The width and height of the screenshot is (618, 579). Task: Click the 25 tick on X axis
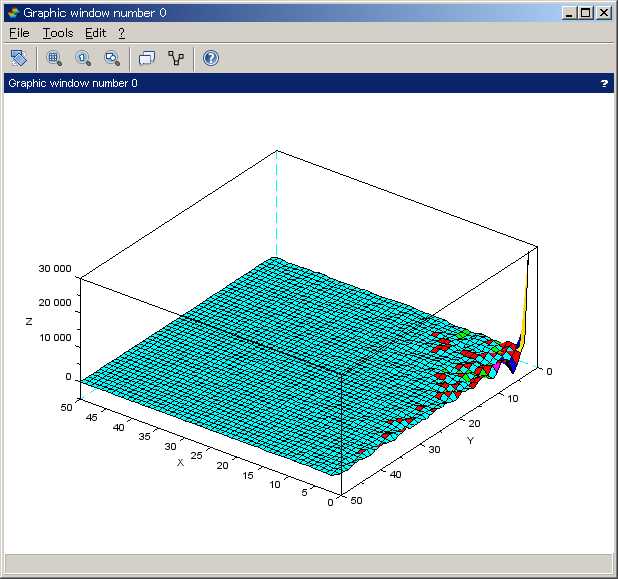196,456
